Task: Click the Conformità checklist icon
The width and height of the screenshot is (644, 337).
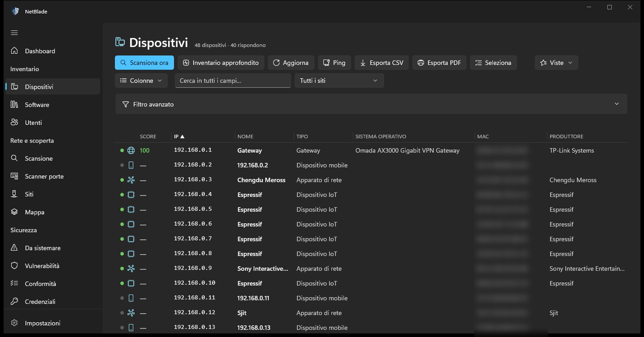Action: [x=15, y=284]
